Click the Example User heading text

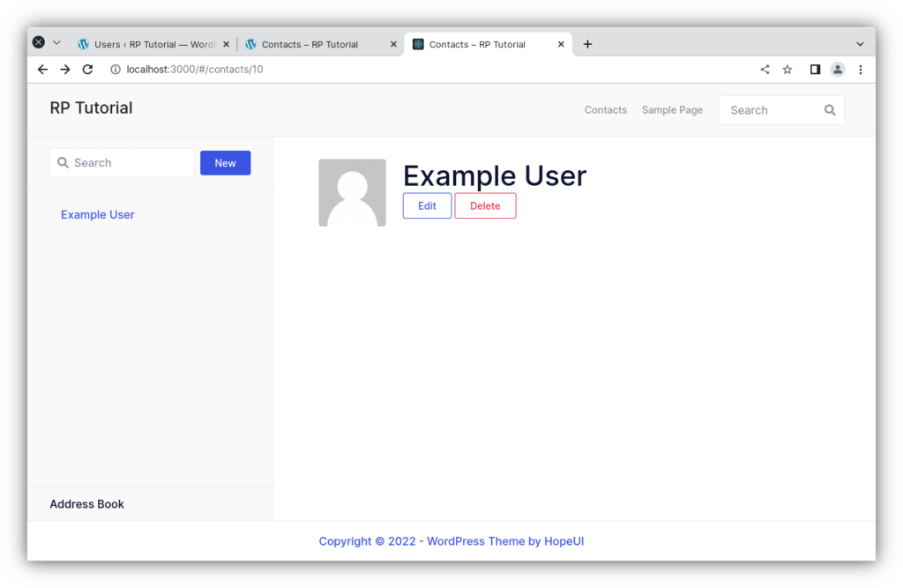494,175
